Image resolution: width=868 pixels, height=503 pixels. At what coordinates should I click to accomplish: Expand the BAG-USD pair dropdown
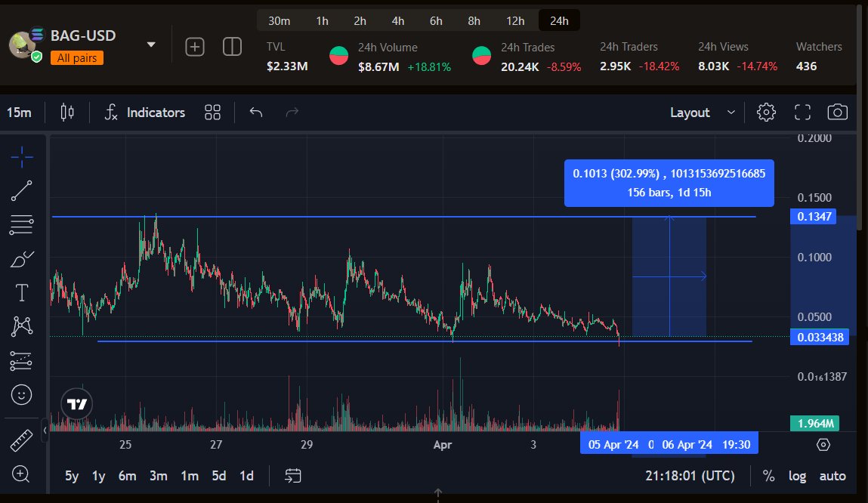(x=150, y=45)
